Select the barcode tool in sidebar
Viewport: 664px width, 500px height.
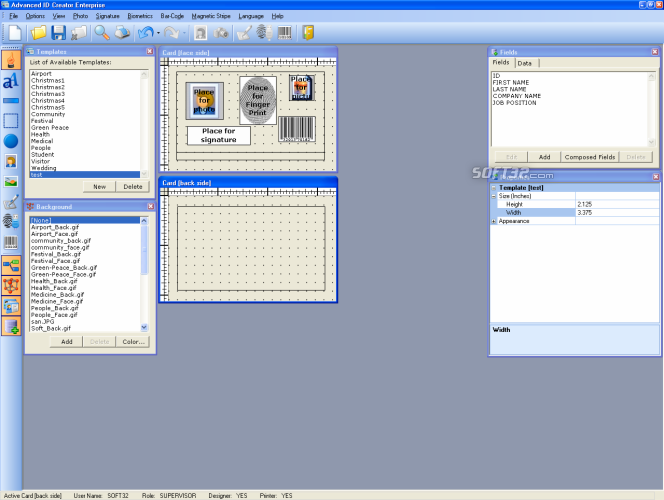point(11,243)
